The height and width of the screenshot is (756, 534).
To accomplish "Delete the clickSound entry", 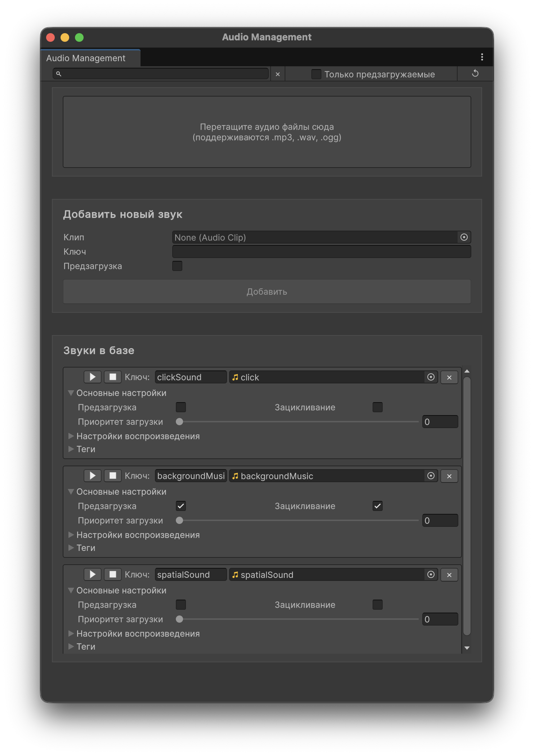I will 449,377.
